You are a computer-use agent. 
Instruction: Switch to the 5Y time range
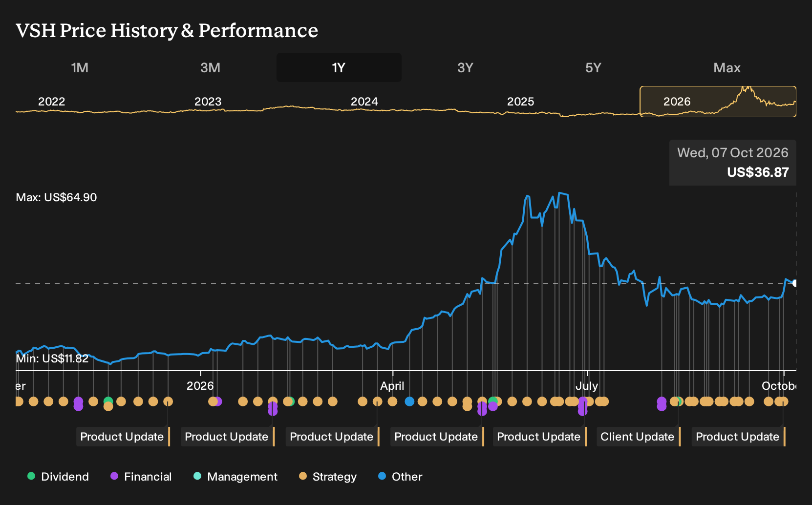593,67
